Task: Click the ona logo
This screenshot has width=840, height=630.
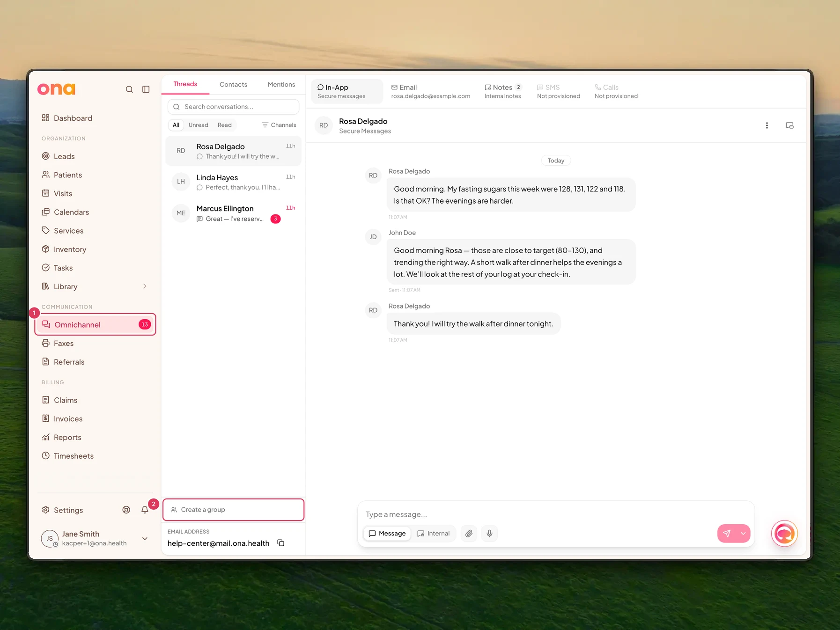Action: tap(56, 89)
